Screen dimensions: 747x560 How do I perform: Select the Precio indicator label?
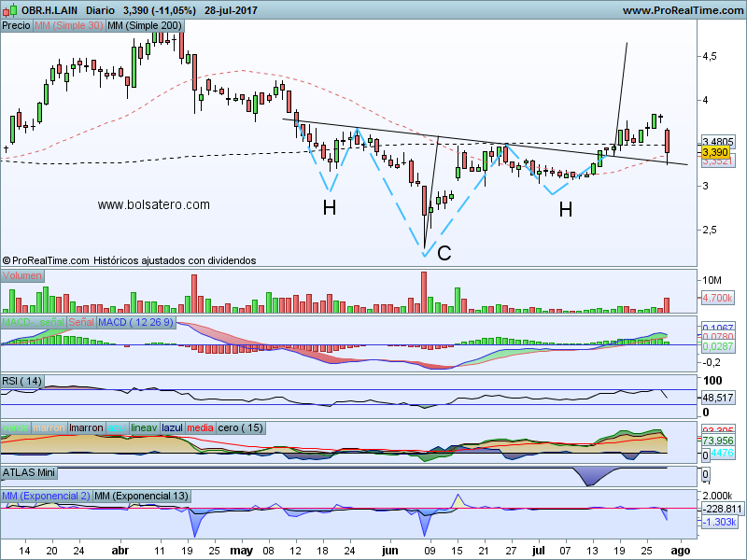(x=16, y=26)
